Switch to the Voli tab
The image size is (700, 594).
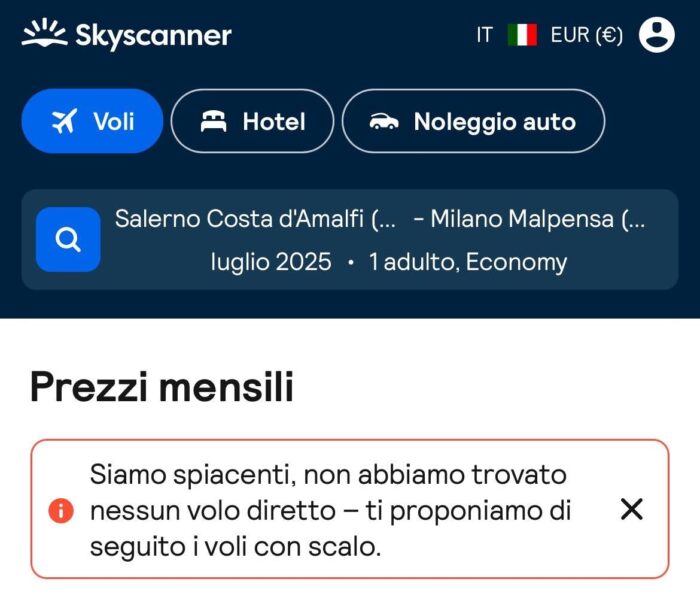click(x=92, y=121)
